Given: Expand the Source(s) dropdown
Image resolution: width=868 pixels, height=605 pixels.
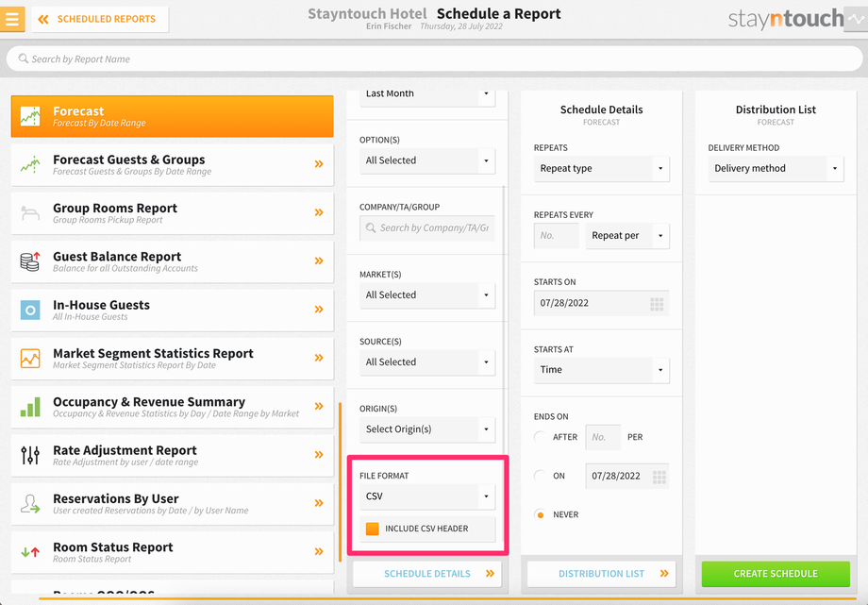Looking at the screenshot, I should click(427, 362).
